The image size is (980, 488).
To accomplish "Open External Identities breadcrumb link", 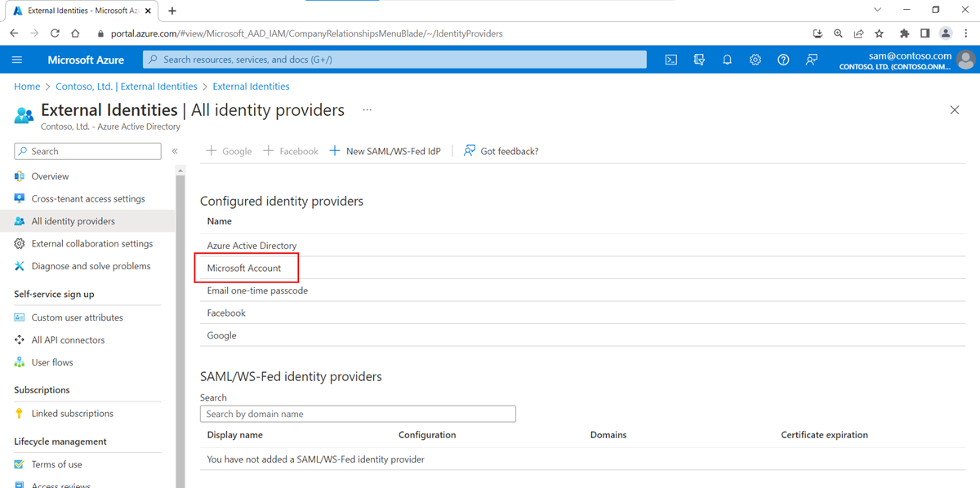I will pyautogui.click(x=251, y=87).
